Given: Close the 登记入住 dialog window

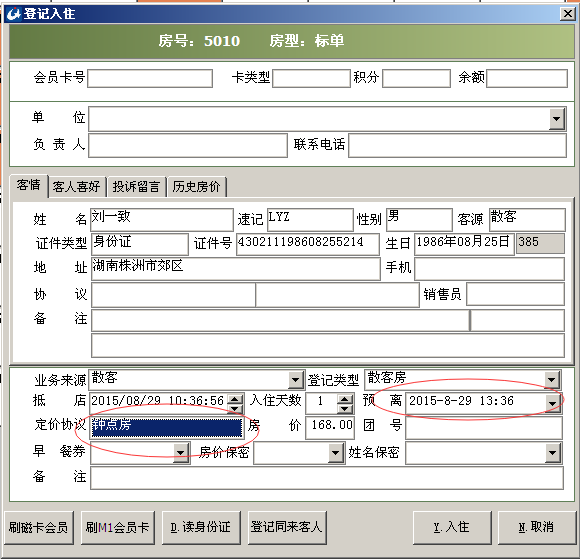Looking at the screenshot, I should 567,14.
